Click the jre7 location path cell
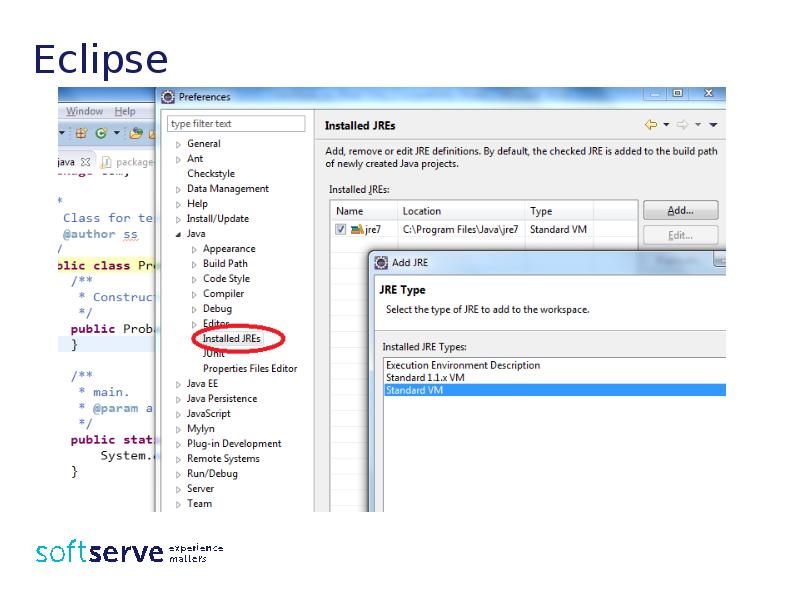Viewport: 800px width, 600px height. 460,230
